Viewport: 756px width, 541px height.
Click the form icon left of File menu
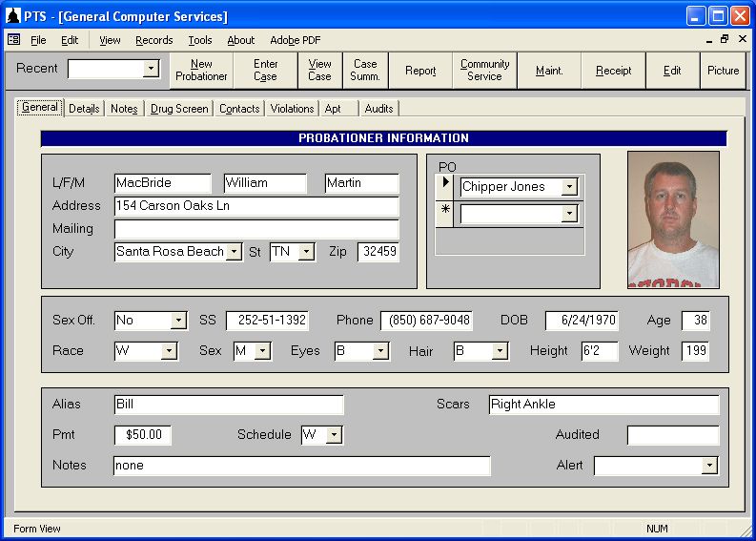point(13,39)
